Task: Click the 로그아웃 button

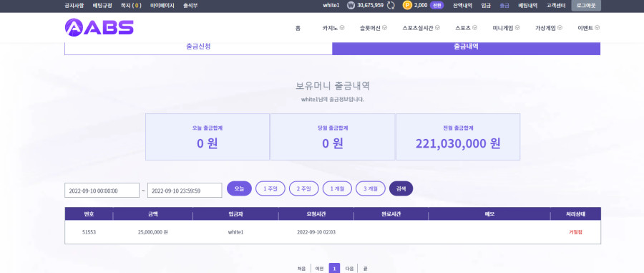Action: pyautogui.click(x=585, y=5)
